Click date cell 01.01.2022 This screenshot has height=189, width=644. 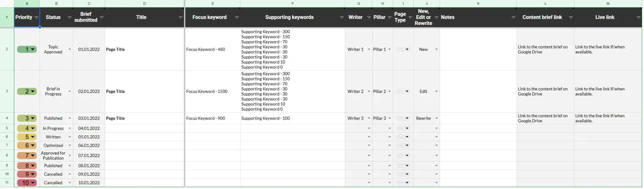(89, 50)
